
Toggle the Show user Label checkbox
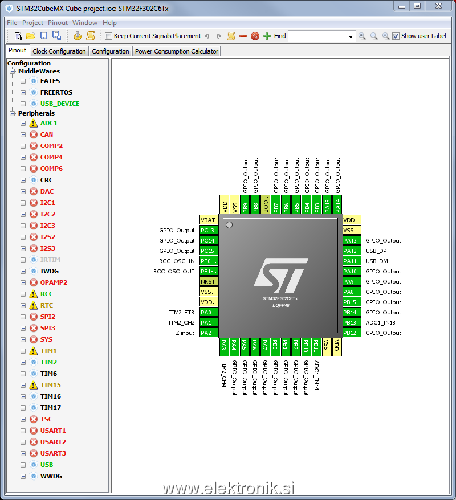[396, 36]
